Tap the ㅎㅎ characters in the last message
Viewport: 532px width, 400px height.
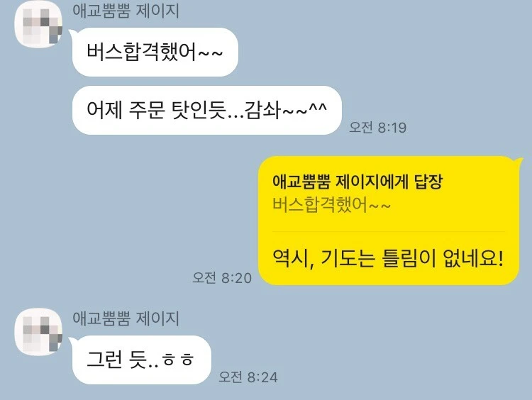(178, 360)
